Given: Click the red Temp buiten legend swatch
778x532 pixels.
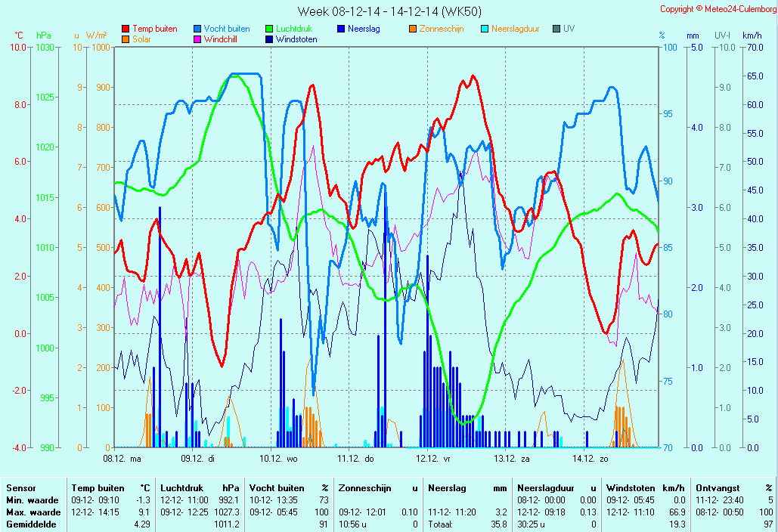Looking at the screenshot, I should (x=126, y=29).
